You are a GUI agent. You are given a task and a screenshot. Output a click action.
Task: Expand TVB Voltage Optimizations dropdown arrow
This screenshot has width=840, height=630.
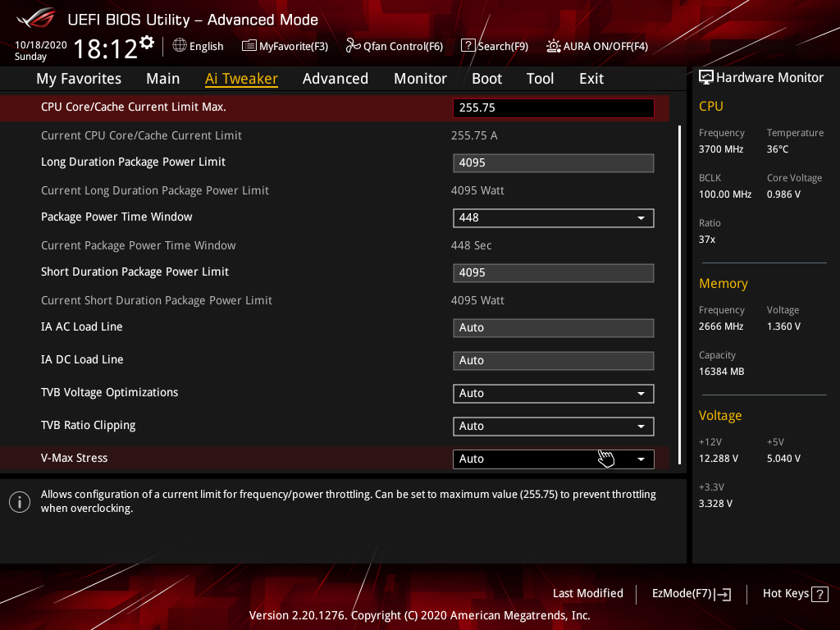(x=641, y=394)
